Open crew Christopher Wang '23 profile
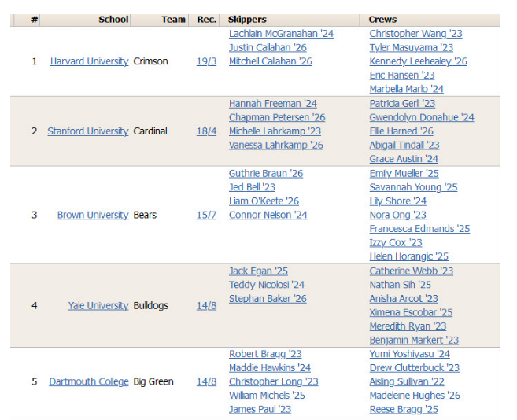Image resolution: width=517 pixels, height=420 pixels. click(415, 34)
